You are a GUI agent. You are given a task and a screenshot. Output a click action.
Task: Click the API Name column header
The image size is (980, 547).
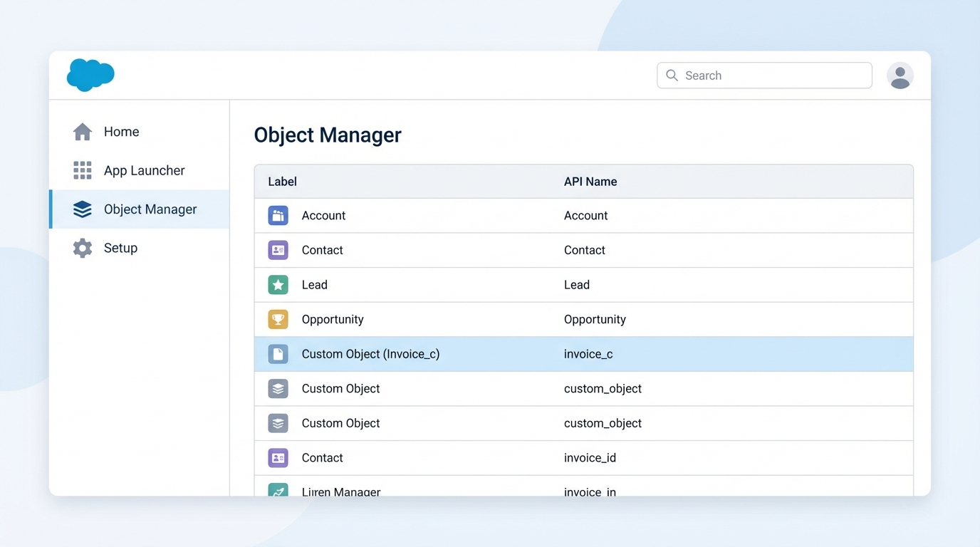pos(590,181)
